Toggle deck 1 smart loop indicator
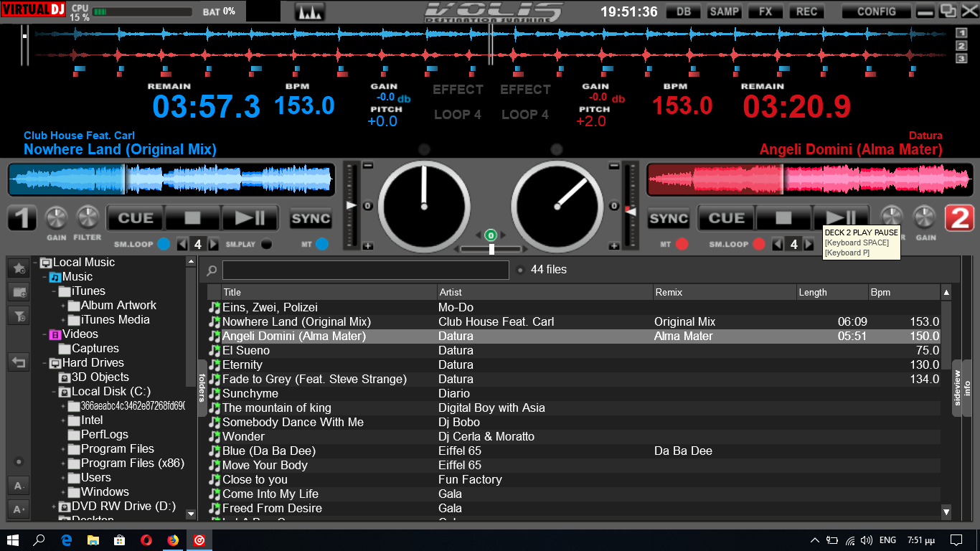 pos(164,244)
